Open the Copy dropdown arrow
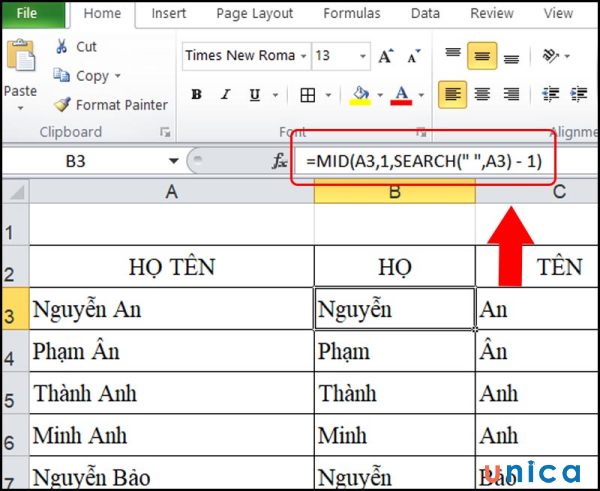This screenshot has width=600, height=491. coord(117,76)
